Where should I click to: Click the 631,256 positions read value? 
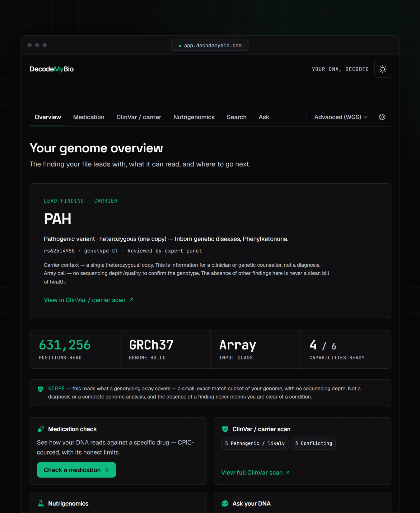pos(65,345)
